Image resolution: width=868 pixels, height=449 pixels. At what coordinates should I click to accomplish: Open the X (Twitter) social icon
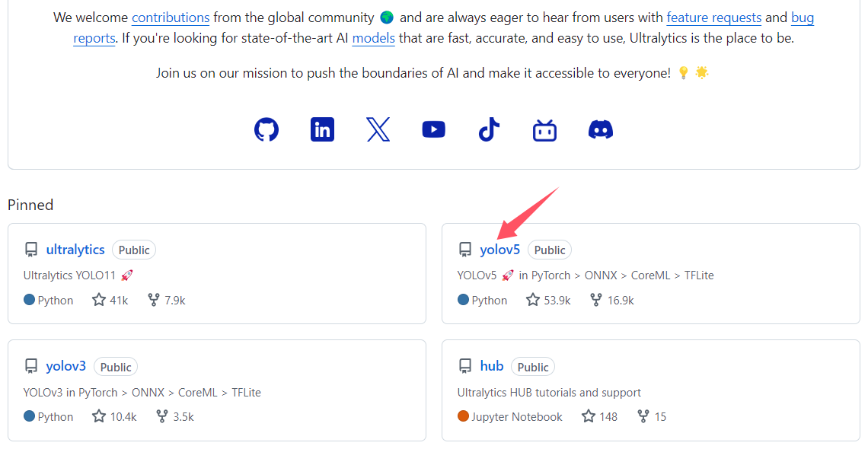(x=378, y=129)
